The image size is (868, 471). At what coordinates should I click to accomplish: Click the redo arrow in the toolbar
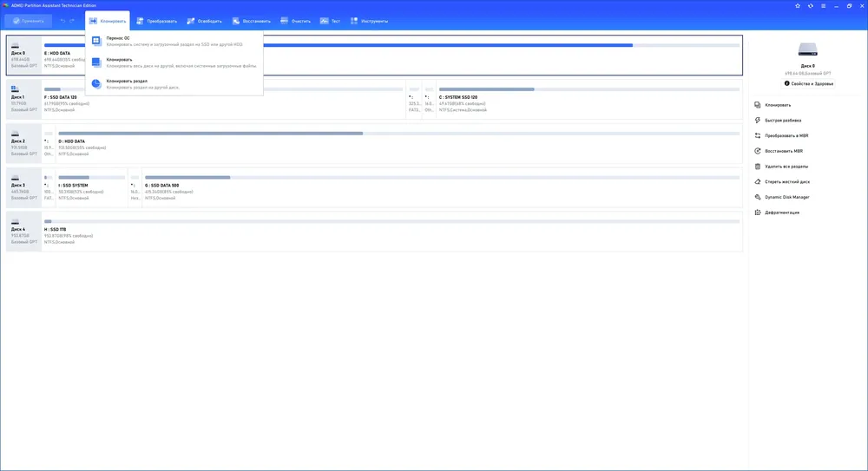coord(72,21)
